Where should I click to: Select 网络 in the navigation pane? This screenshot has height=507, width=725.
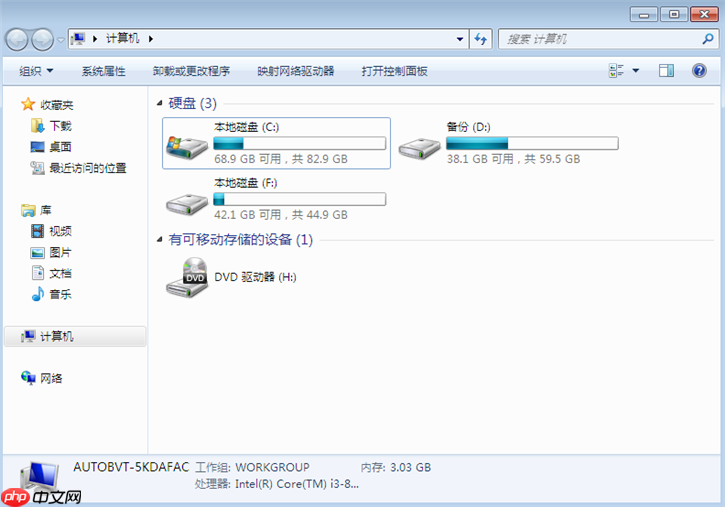51,379
